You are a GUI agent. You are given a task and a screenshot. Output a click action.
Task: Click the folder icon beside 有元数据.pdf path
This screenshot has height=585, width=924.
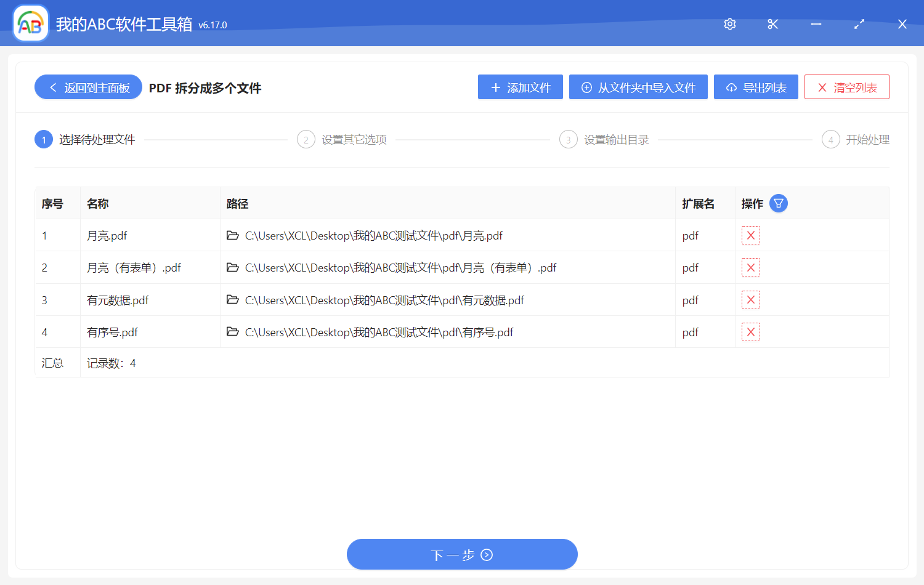pyautogui.click(x=233, y=300)
